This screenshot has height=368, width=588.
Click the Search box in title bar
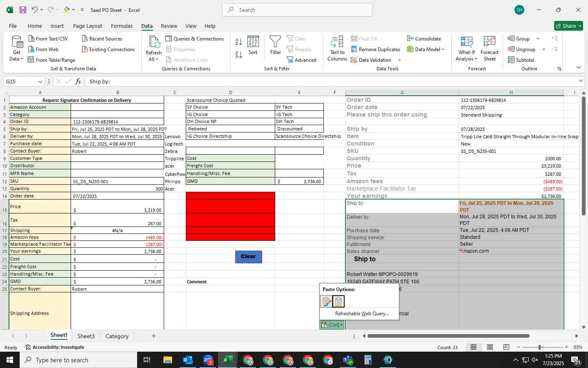pos(297,10)
